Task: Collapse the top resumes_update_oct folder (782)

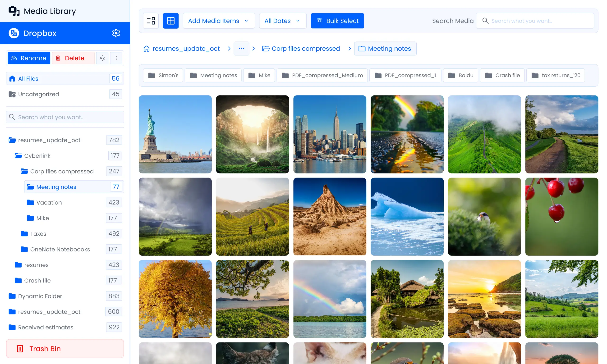Action: (65, 140)
